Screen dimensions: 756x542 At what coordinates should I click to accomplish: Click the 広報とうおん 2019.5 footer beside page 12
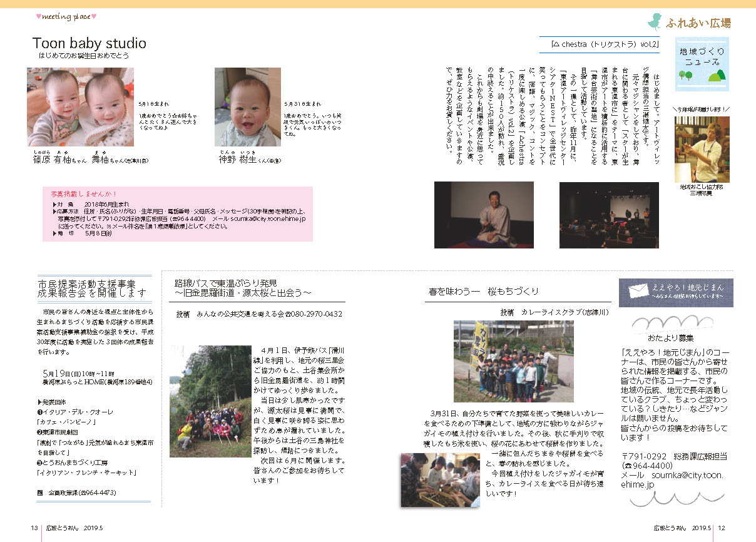(x=683, y=528)
